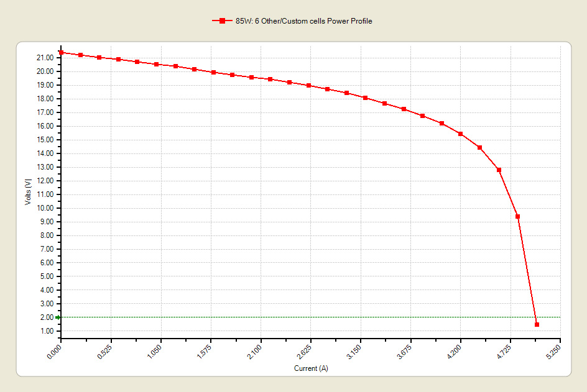Image resolution: width=587 pixels, height=392 pixels.
Task: Click the y-axis label '21.00'
Action: point(45,58)
